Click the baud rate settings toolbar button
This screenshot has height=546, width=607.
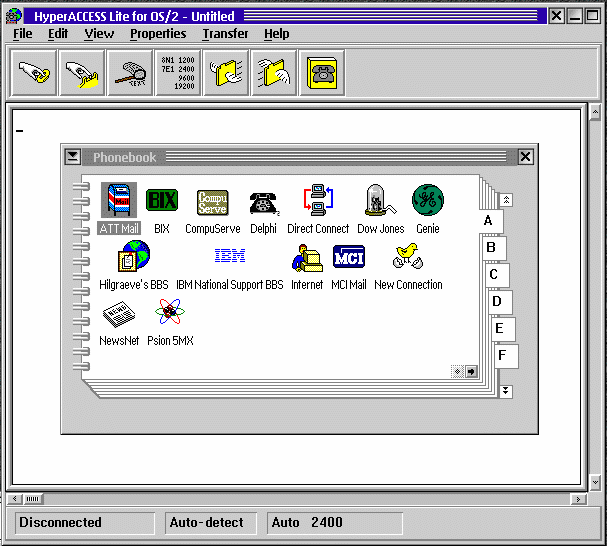(x=178, y=73)
